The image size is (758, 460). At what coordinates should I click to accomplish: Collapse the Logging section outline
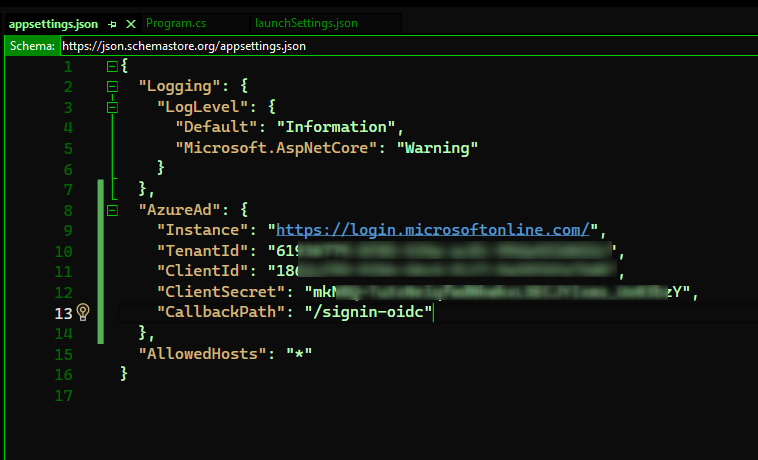click(112, 86)
